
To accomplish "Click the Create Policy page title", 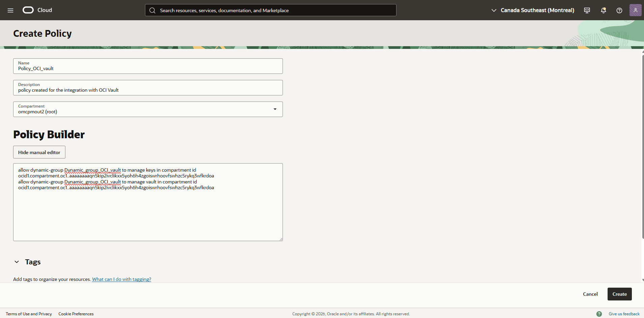I will point(42,33).
